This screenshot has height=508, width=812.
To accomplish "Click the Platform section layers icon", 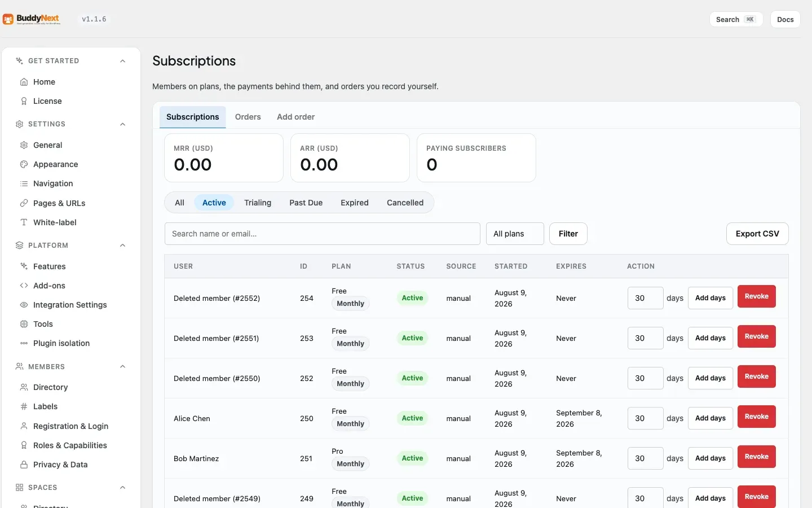I will point(19,246).
